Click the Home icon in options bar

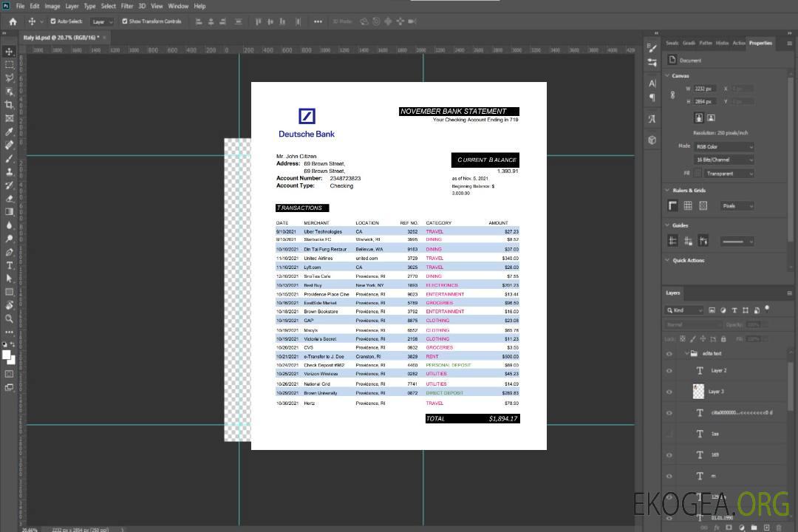(13, 21)
